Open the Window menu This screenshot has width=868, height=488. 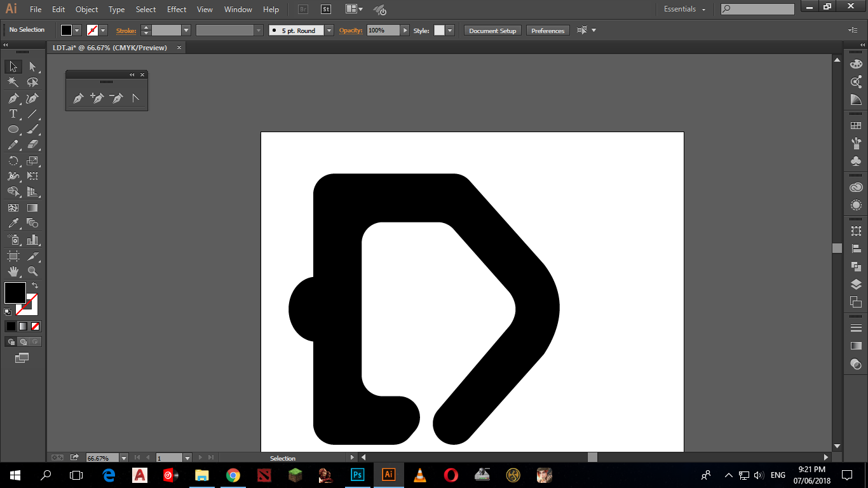(x=238, y=10)
